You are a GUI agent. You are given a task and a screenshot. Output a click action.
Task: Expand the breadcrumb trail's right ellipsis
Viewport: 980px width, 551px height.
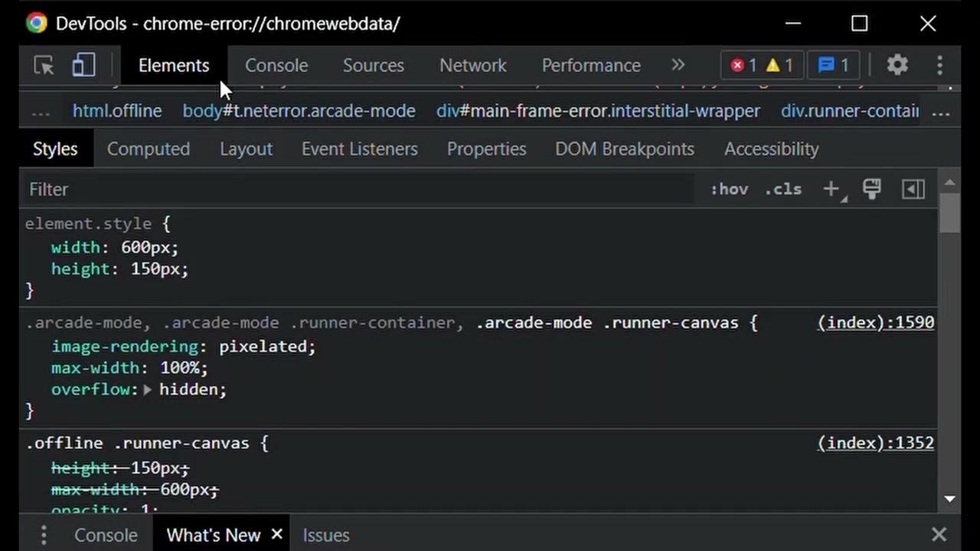point(941,112)
